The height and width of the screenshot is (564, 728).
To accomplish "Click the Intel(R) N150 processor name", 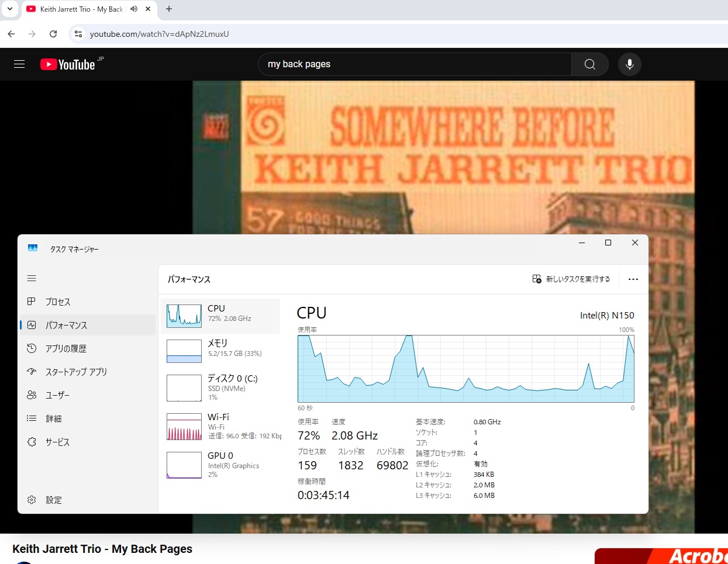I will tap(607, 316).
